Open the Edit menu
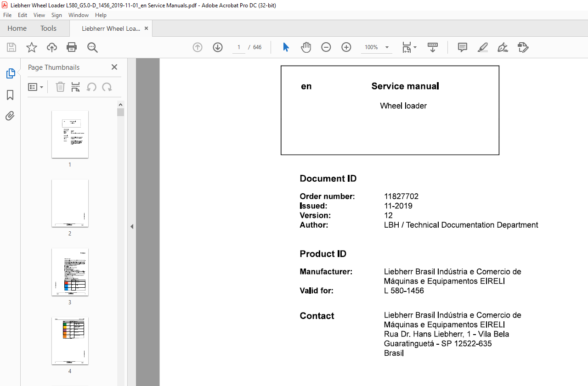Viewport: 588px width, 386px height. [x=23, y=15]
